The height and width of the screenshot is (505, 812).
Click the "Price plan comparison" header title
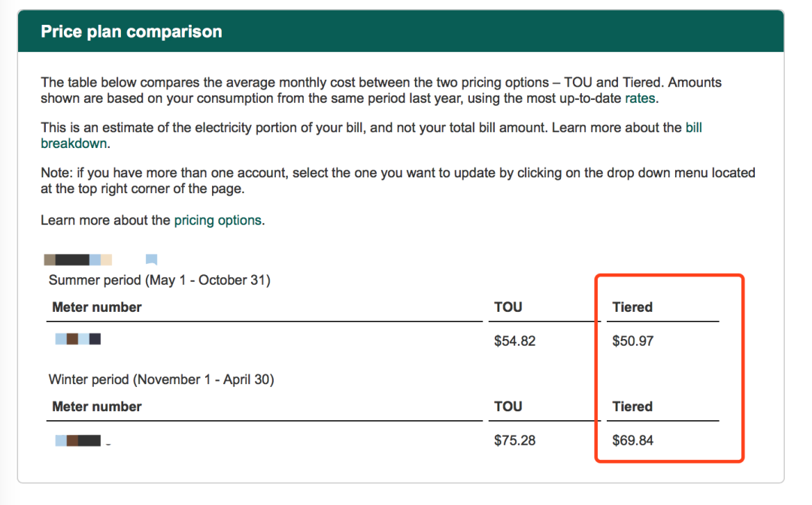point(132,32)
